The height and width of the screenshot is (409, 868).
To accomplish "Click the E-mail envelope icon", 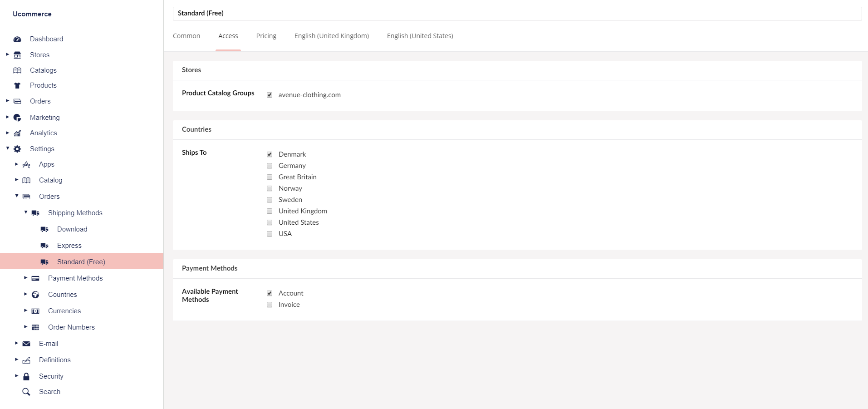I will [26, 344].
